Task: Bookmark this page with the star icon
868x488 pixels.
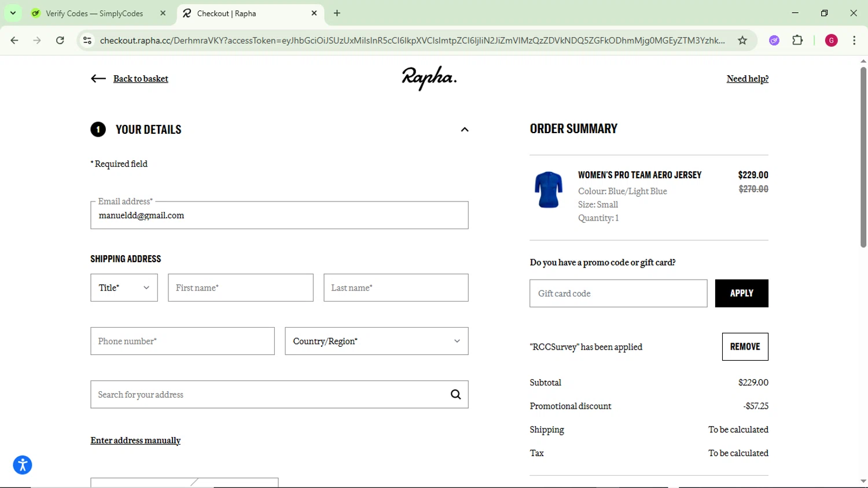Action: point(742,41)
